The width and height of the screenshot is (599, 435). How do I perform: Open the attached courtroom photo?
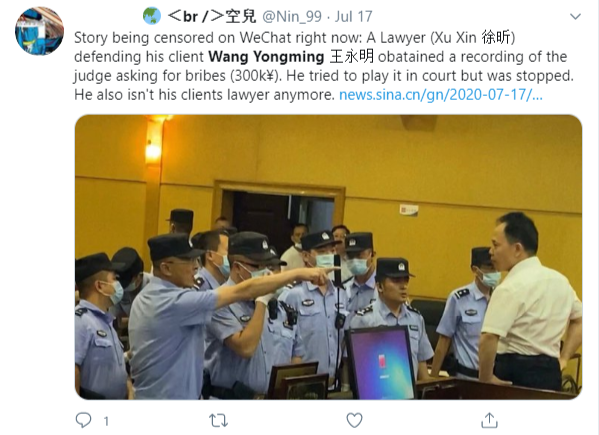(328, 257)
